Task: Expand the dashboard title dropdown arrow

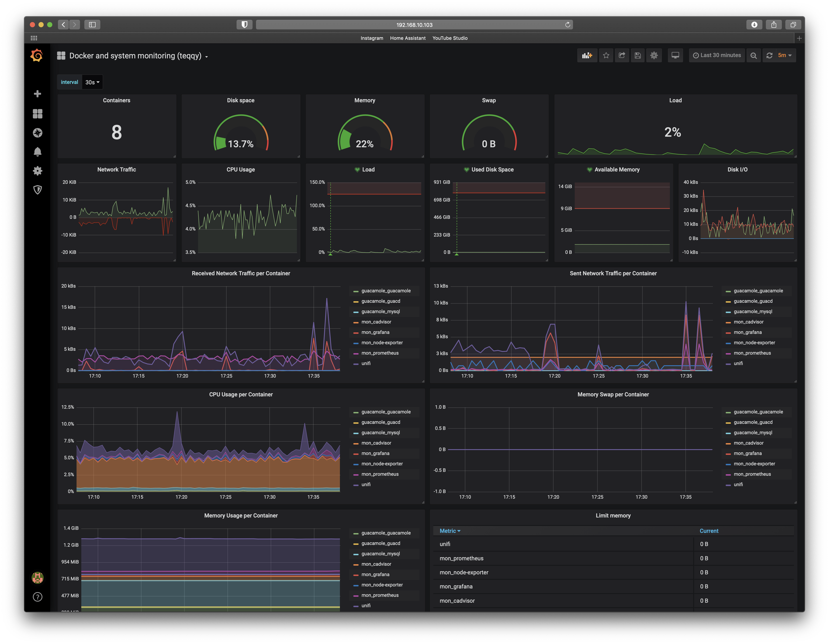Action: click(206, 56)
